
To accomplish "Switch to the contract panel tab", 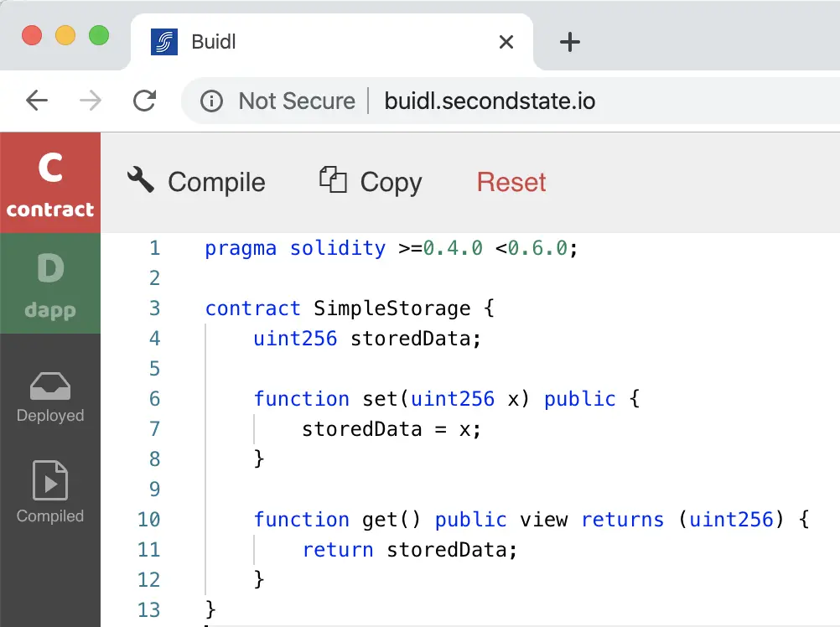I will pyautogui.click(x=50, y=182).
